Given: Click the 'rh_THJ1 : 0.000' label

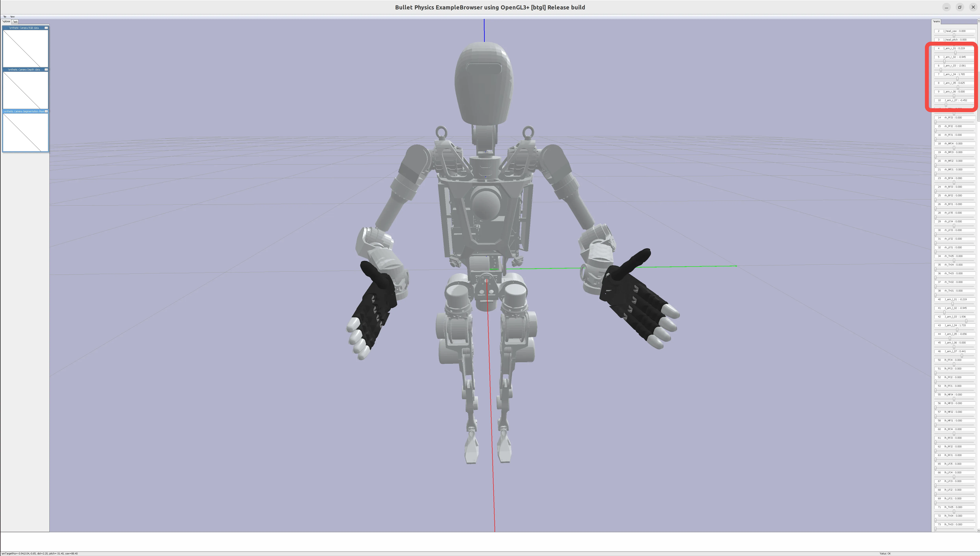Looking at the screenshot, I should [x=953, y=291].
